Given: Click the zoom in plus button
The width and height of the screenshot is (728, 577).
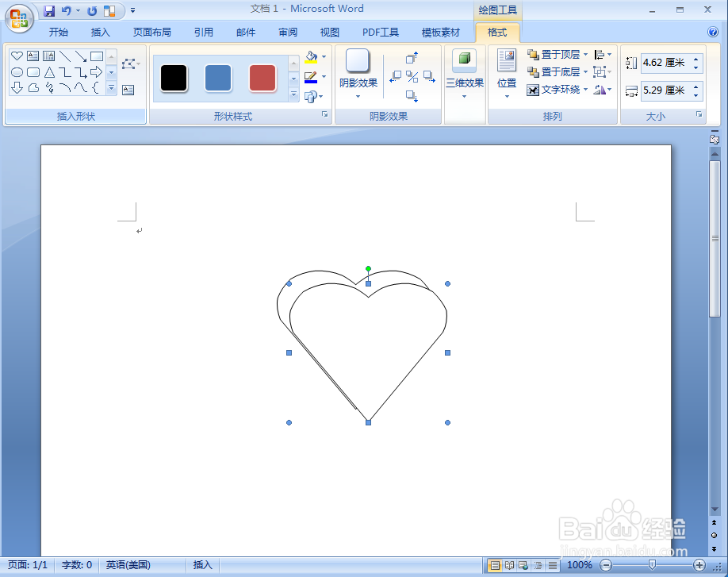Looking at the screenshot, I should [699, 565].
